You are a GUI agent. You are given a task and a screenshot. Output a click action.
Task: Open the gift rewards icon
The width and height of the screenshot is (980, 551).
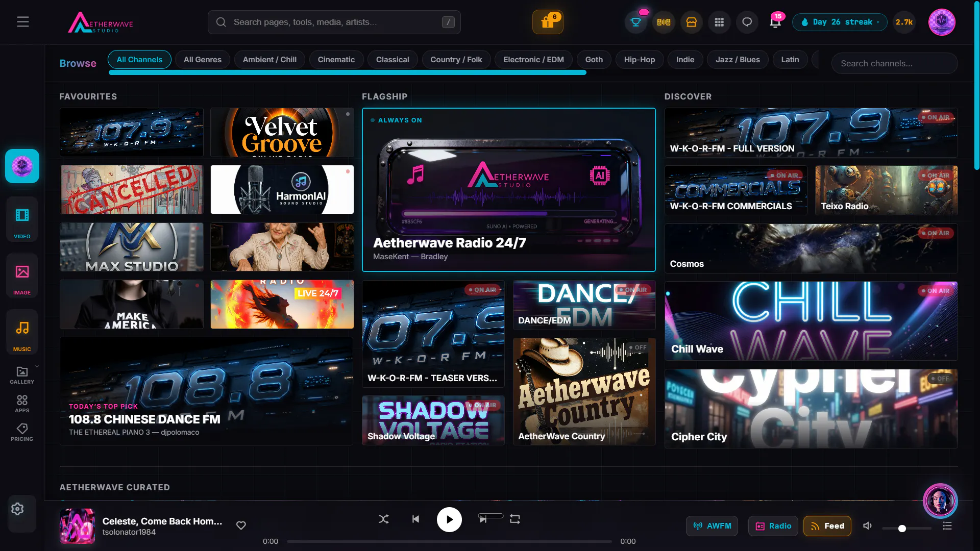coord(548,22)
